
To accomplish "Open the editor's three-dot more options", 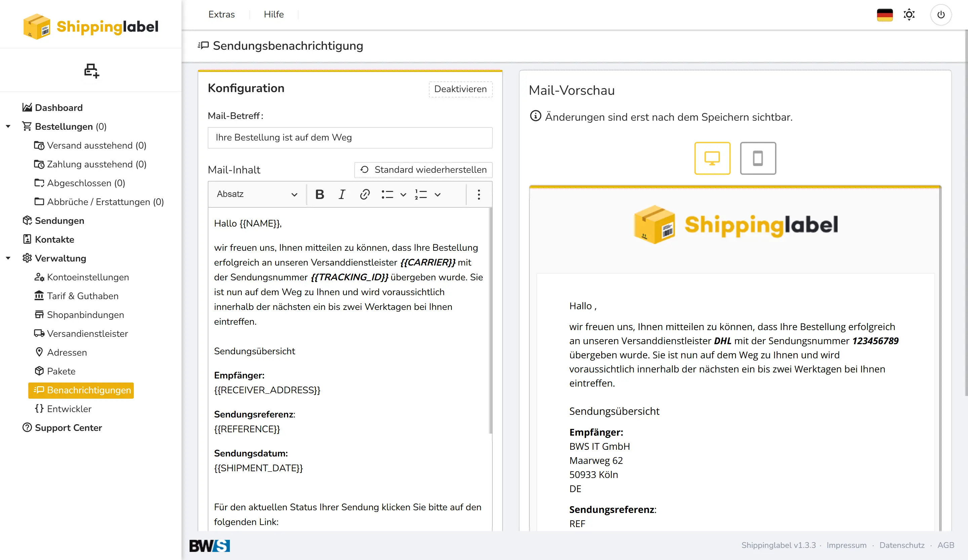I will (479, 194).
